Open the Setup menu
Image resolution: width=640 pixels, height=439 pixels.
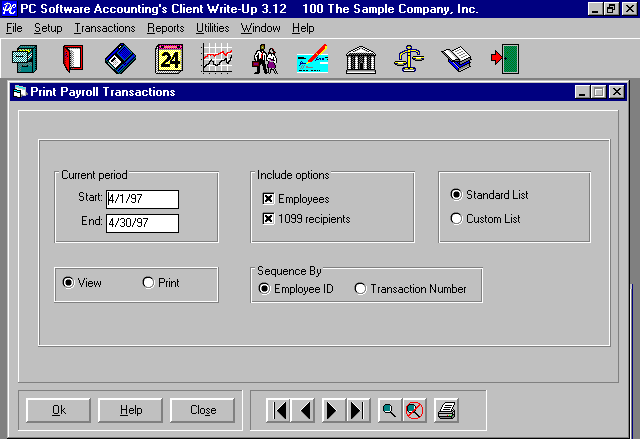[48, 28]
